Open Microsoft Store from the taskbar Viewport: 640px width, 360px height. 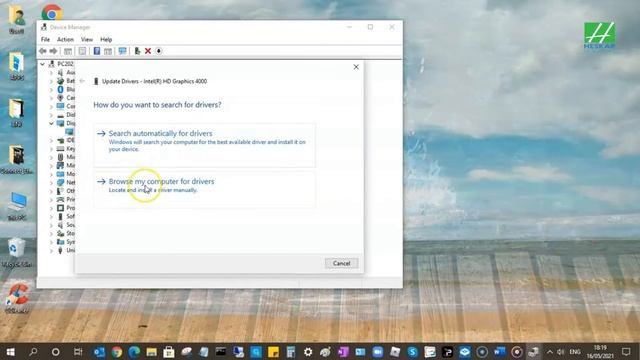(169, 352)
